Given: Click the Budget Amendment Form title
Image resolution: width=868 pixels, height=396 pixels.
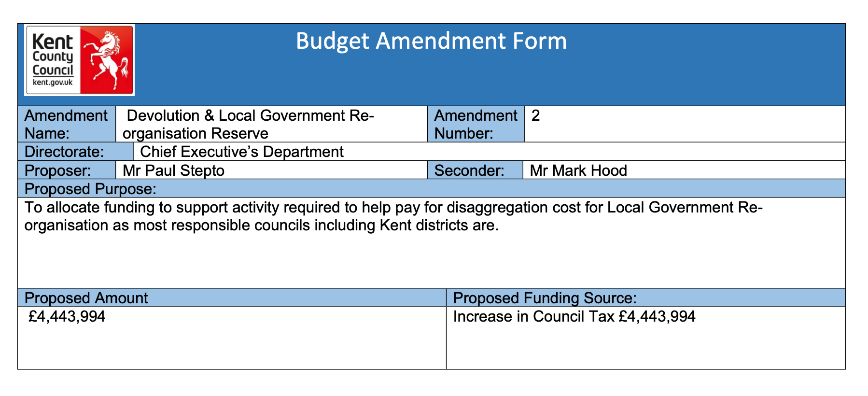Looking at the screenshot, I should 431,41.
